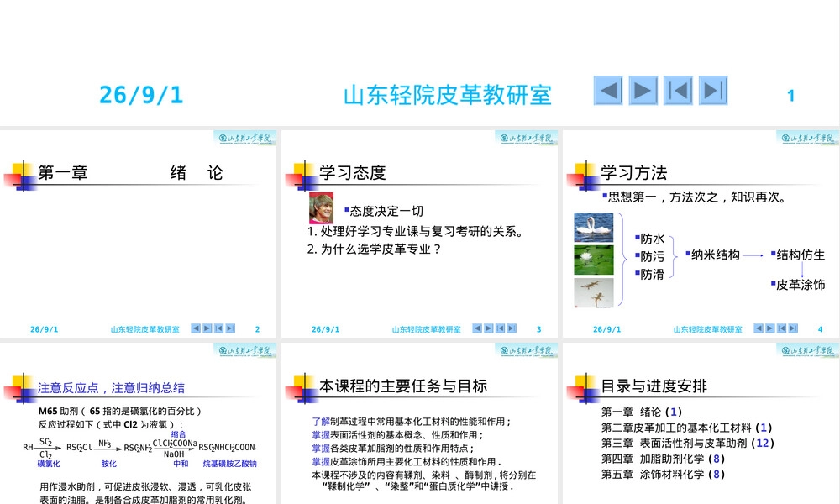Jump to last slide from slide 2 footer

[x=230, y=328]
